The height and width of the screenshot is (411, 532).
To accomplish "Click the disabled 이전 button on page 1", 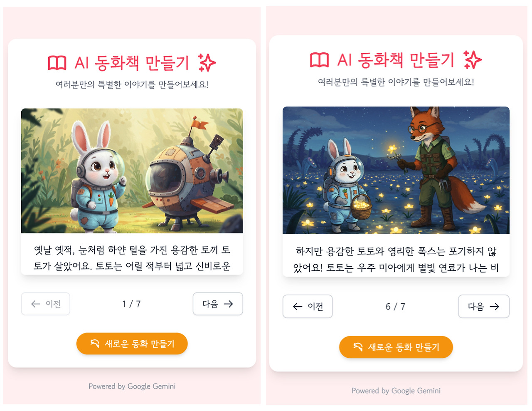I will tap(46, 304).
